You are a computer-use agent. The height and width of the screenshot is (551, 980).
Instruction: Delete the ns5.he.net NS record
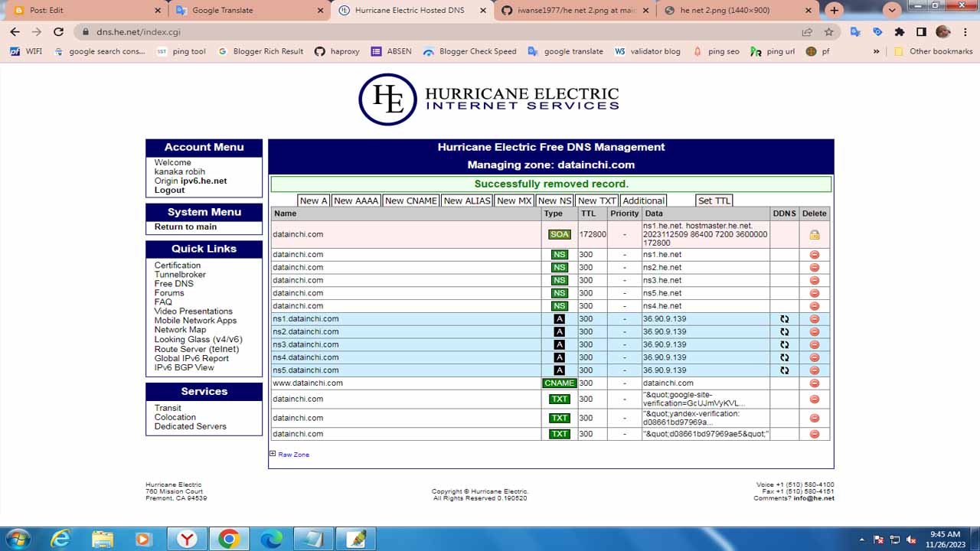(814, 293)
